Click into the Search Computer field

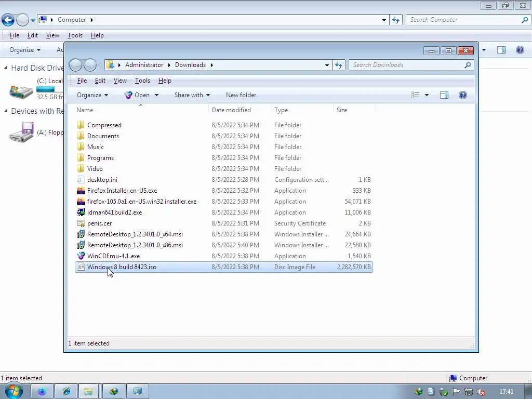[x=464, y=20]
